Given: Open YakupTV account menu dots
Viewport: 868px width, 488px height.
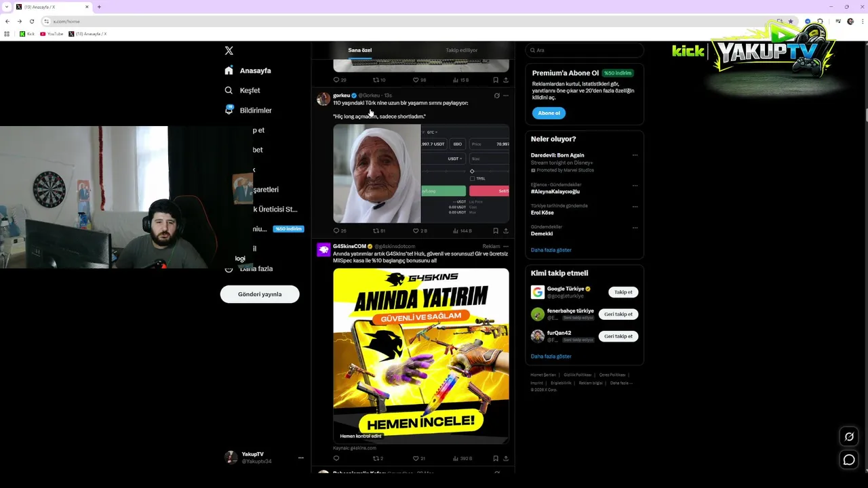Looking at the screenshot, I should point(300,457).
